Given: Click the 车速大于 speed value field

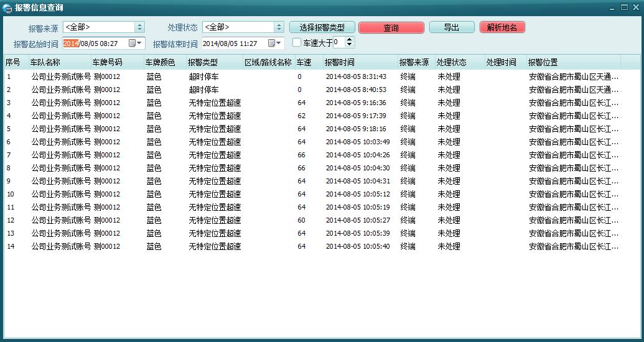Looking at the screenshot, I should pos(338,43).
